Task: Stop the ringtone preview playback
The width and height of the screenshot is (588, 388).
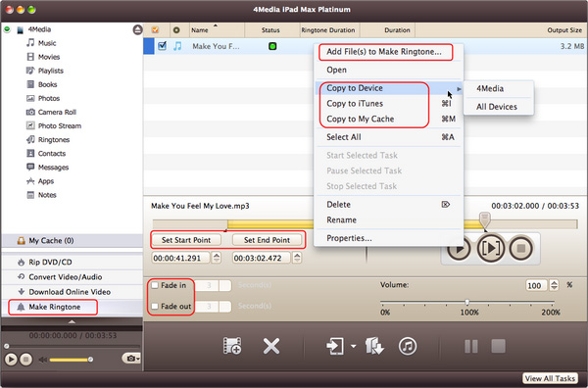Action: (x=520, y=248)
